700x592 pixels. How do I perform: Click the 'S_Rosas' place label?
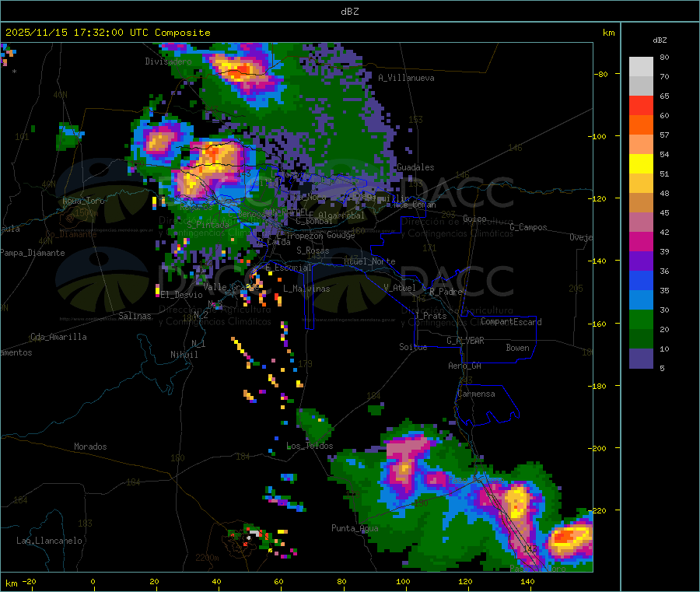coord(313,250)
